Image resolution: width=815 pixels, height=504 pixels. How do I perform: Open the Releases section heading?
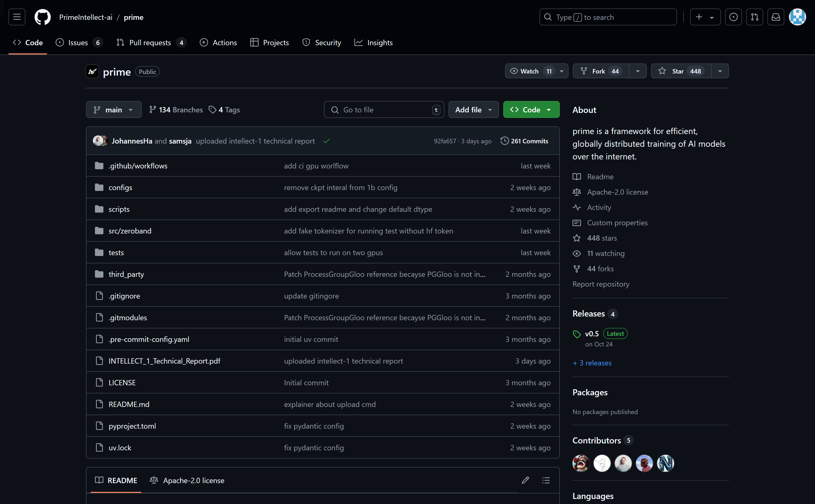click(x=589, y=314)
